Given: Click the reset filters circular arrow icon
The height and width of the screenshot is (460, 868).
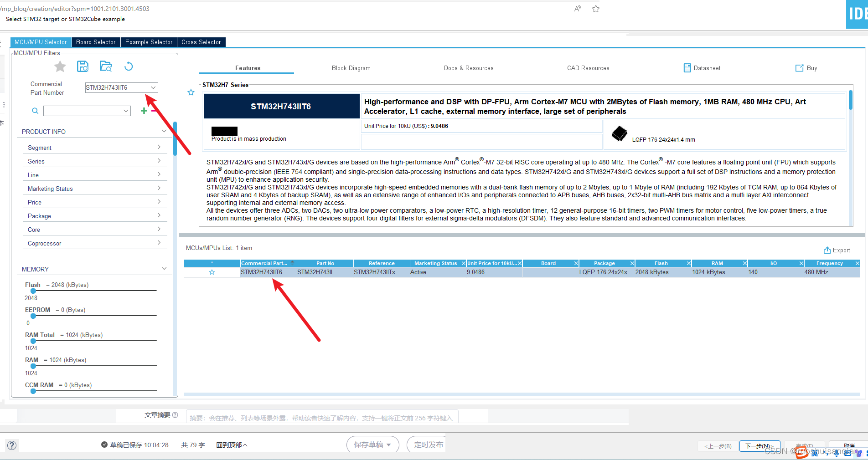Looking at the screenshot, I should pos(129,66).
